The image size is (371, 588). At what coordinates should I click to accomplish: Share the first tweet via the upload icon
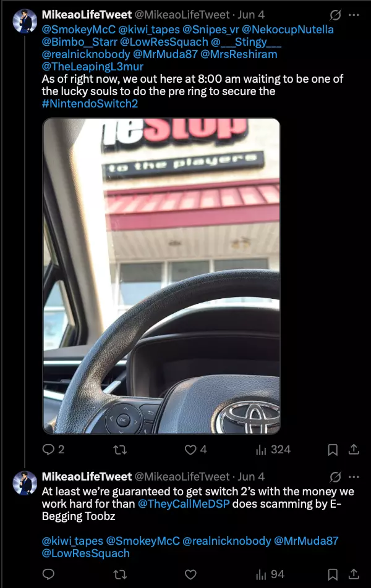tap(354, 449)
